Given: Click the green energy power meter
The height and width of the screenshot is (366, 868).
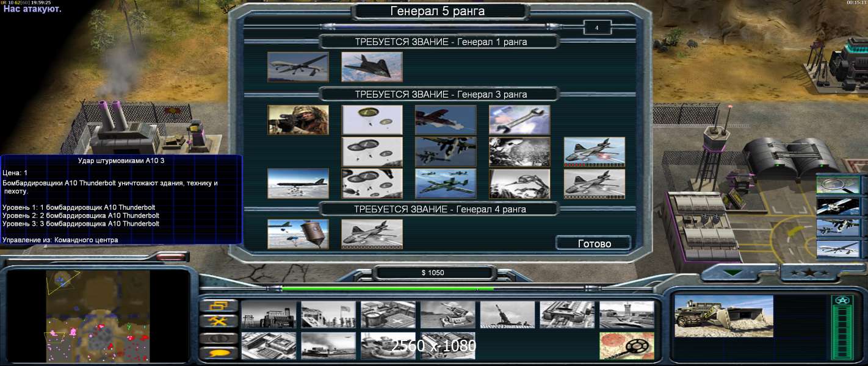Looking at the screenshot, I should click(x=842, y=327).
